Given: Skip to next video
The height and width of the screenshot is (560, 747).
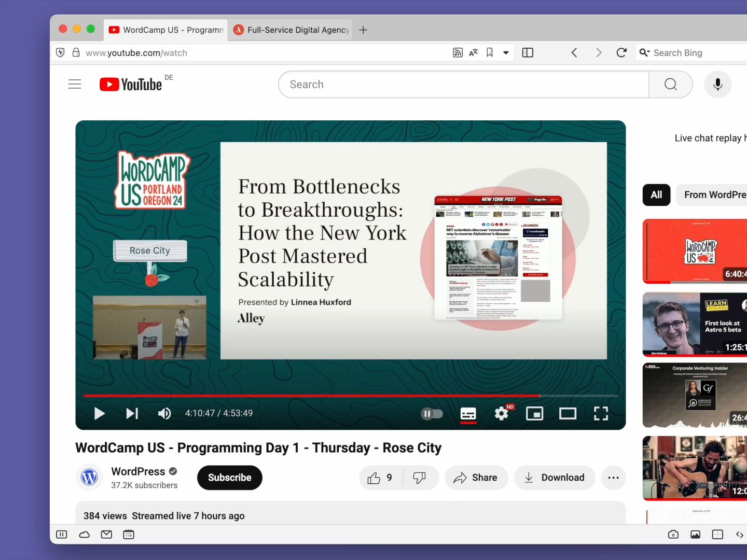Looking at the screenshot, I should 132,413.
